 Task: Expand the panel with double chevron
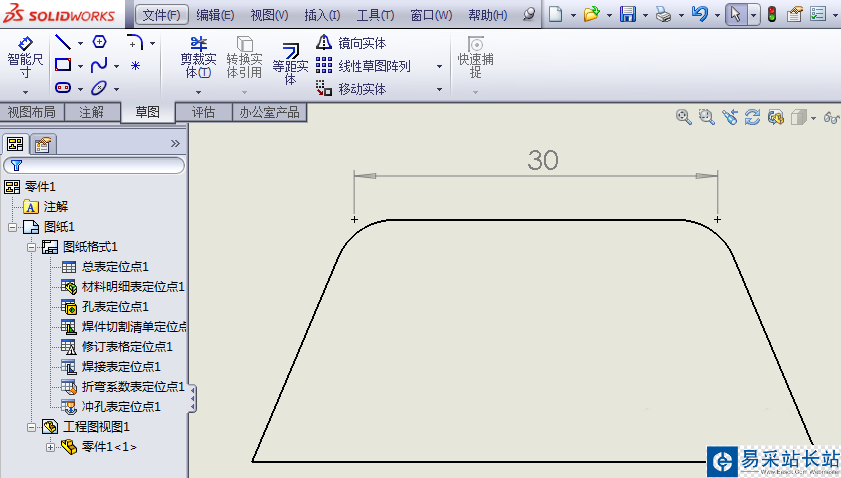[x=175, y=143]
